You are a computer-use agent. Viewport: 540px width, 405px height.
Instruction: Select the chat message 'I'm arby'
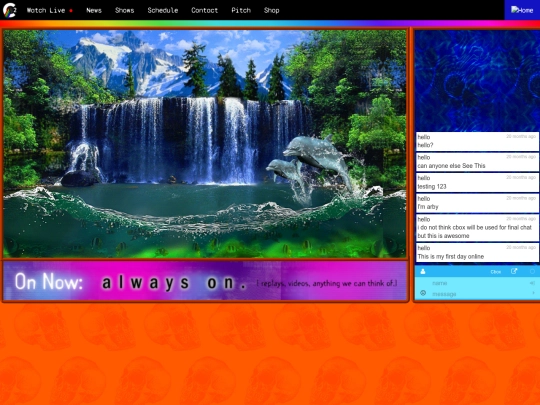point(477,203)
